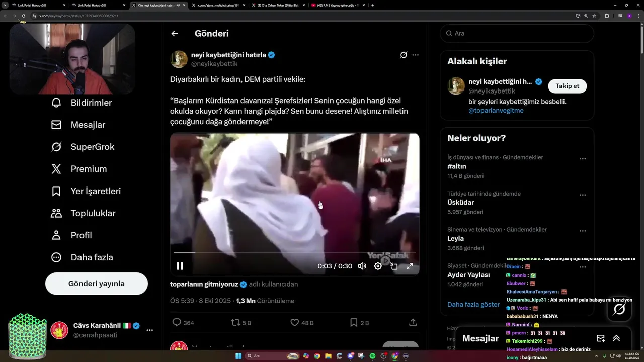Open Chrome from the taskbar
Viewport: 644px width, 362px height.
317,356
